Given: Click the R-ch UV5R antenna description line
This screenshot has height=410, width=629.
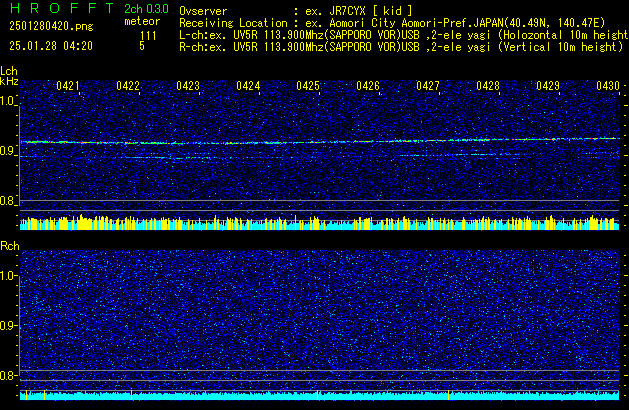Looking at the screenshot, I should coord(401,47).
